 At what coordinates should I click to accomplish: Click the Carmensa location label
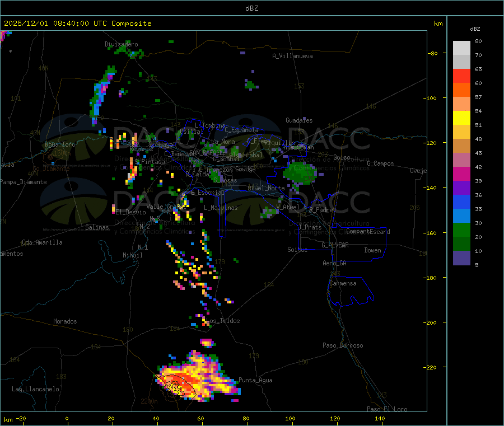(343, 283)
